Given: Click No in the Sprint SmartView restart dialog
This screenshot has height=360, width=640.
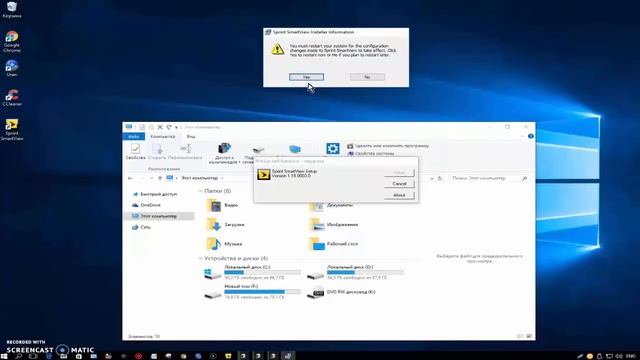Looking at the screenshot, I should pyautogui.click(x=367, y=77).
